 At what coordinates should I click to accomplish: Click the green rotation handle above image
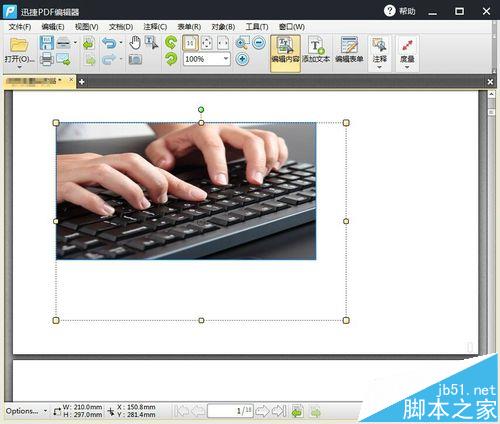(201, 109)
